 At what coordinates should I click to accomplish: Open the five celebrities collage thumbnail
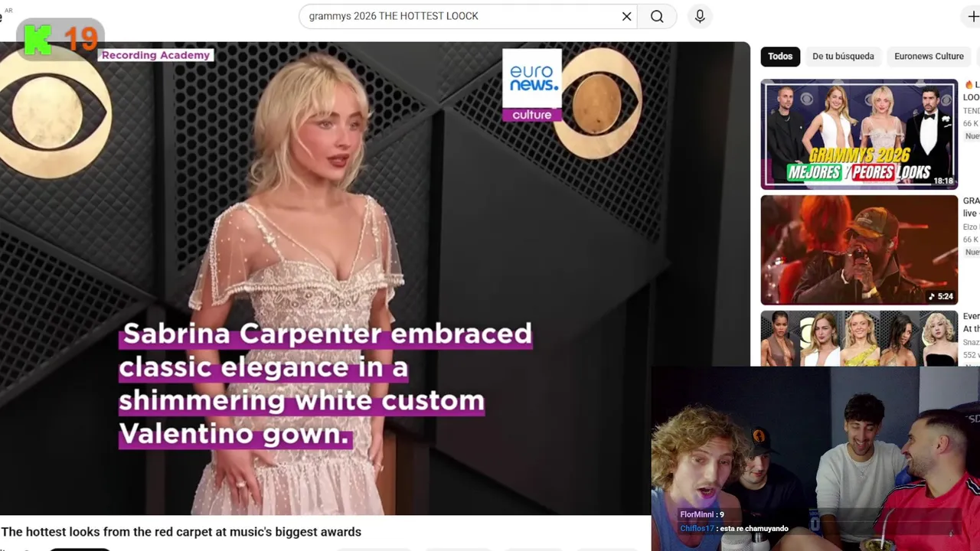click(x=859, y=338)
